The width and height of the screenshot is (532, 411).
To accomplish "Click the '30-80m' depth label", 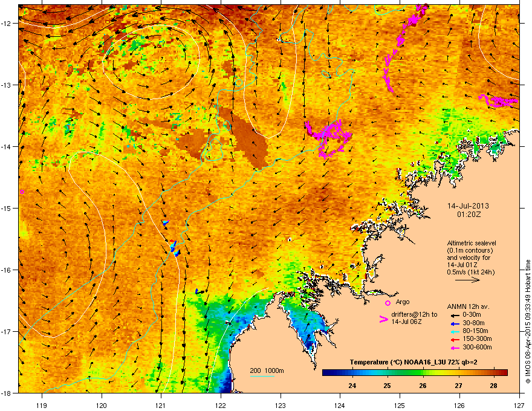I will (473, 323).
